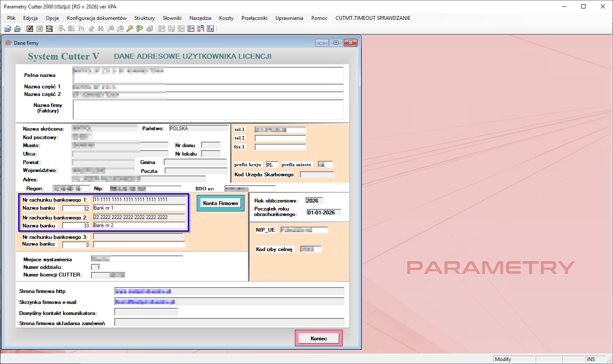Click the Strona firmowa składania zamówień field
Image resolution: width=613 pixels, height=364 pixels.
(229, 323)
